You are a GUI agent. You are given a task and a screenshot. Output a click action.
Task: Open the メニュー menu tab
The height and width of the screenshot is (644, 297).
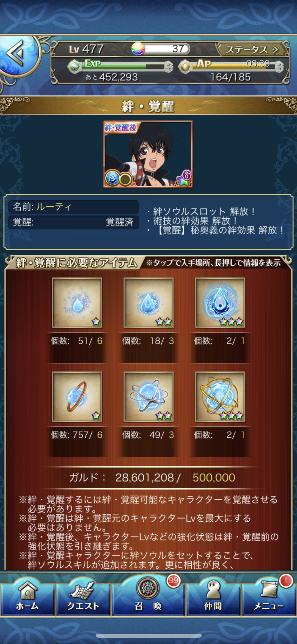tap(269, 597)
